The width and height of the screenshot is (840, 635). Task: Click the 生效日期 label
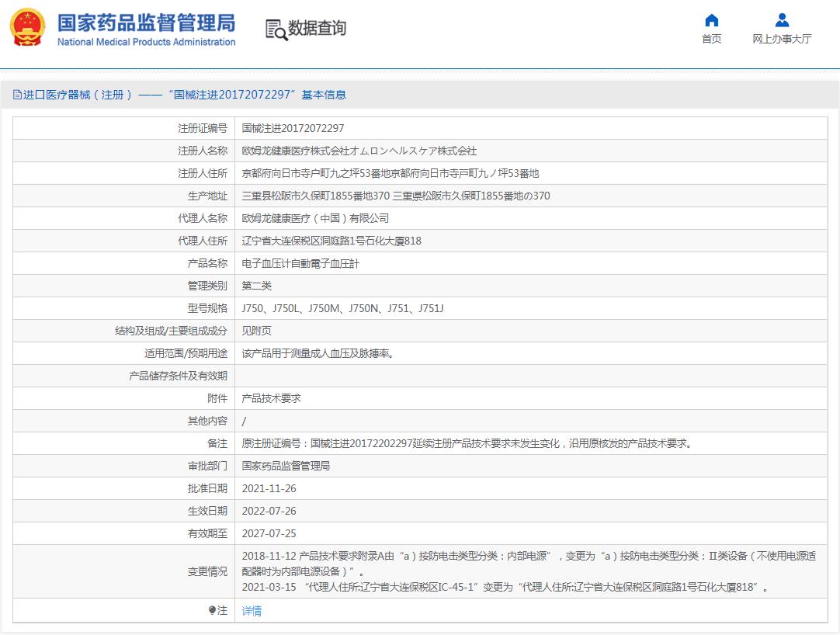(x=207, y=511)
